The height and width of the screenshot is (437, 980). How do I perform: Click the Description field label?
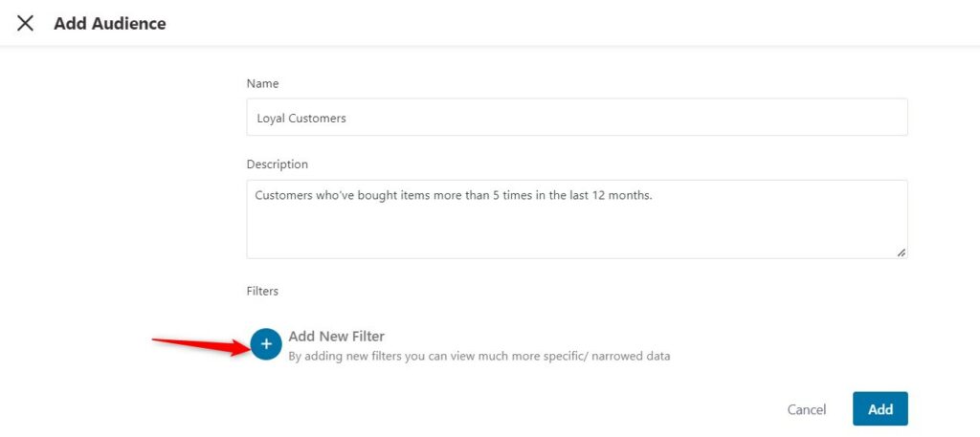(277, 164)
